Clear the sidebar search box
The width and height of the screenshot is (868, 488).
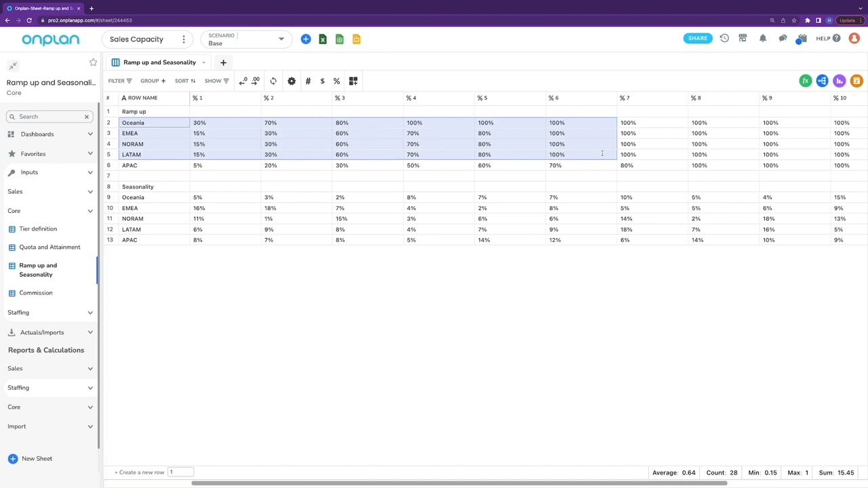pyautogui.click(x=87, y=117)
